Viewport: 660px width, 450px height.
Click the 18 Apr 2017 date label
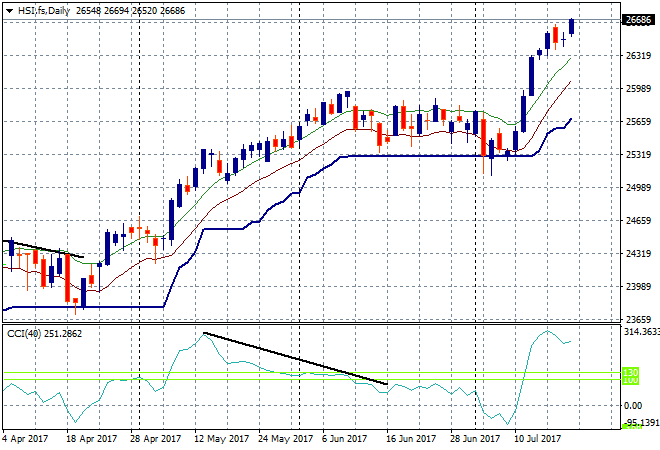click(91, 439)
